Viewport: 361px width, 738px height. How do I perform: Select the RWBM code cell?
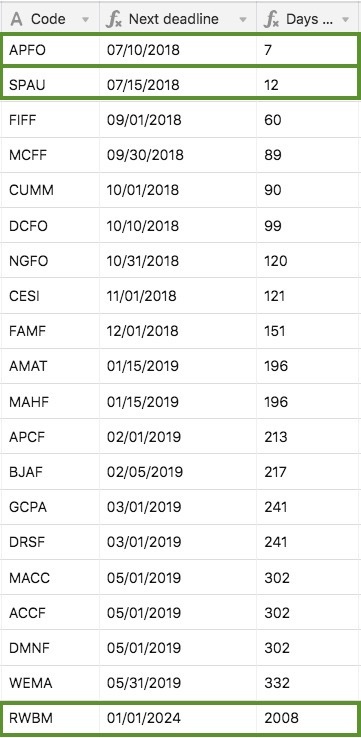coord(50,718)
